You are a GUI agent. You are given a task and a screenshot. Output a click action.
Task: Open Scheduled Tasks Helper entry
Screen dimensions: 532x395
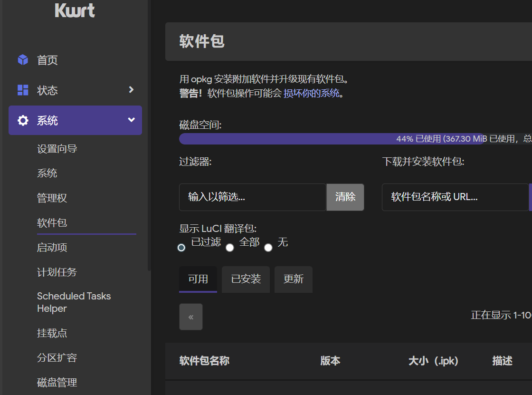[x=74, y=302]
